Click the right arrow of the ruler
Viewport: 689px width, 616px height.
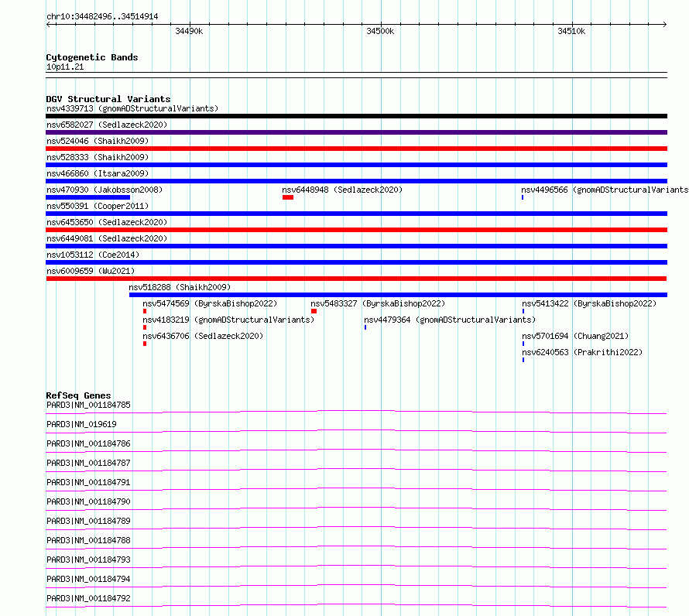tap(664, 25)
